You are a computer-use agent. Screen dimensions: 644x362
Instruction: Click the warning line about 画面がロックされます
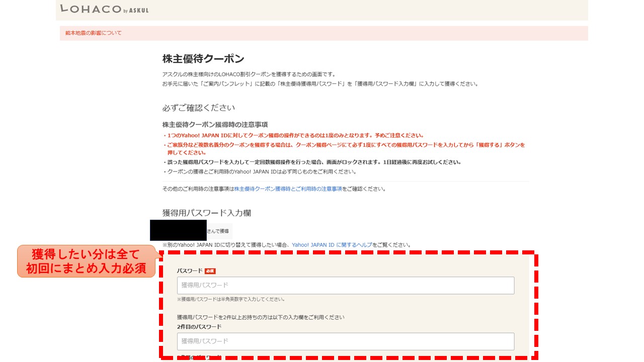click(x=311, y=162)
